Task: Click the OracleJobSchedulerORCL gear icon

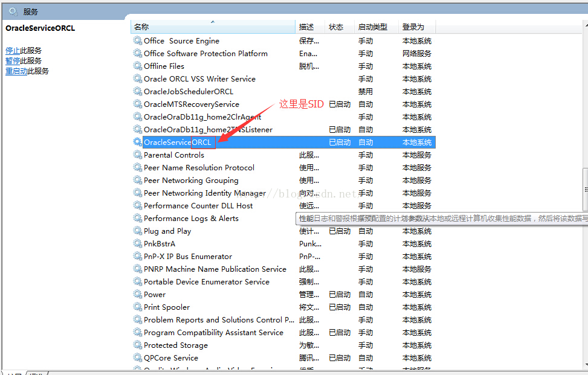Action: [x=138, y=91]
